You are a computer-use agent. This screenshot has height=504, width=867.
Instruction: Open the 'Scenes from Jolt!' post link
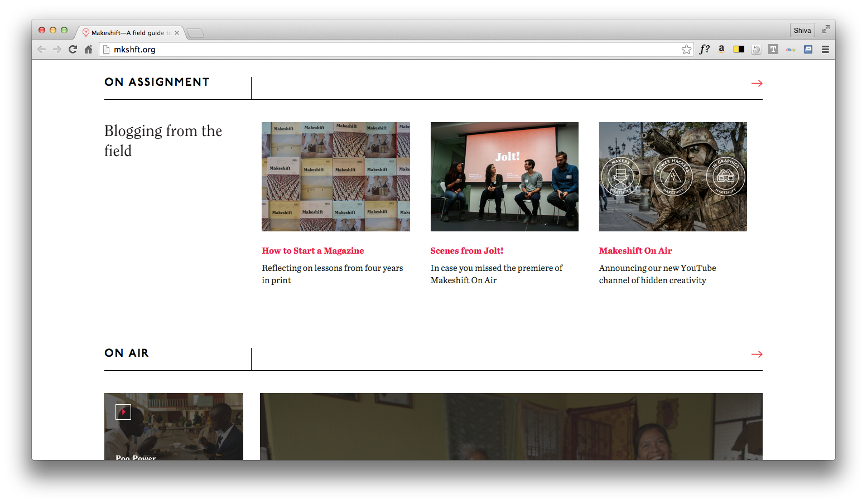(466, 251)
